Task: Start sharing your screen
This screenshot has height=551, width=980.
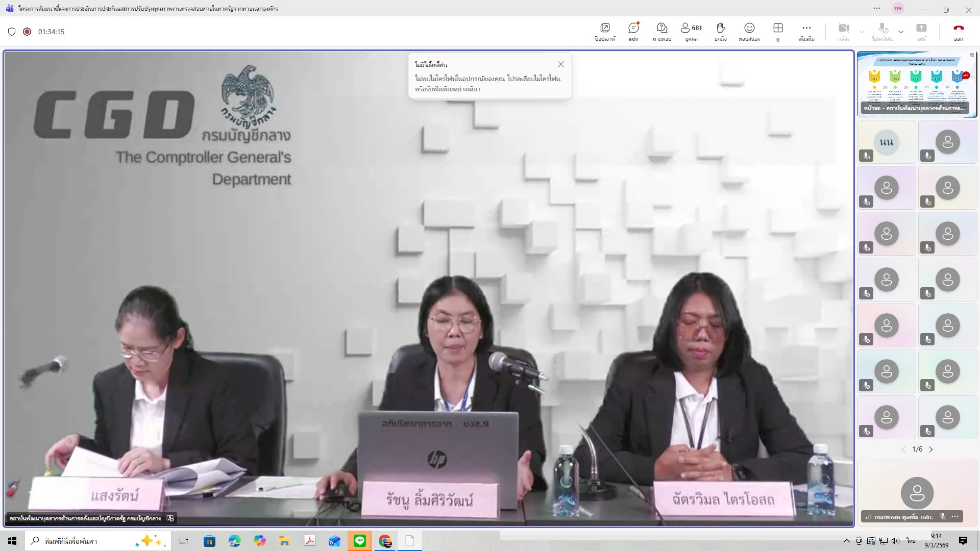Action: tap(922, 32)
